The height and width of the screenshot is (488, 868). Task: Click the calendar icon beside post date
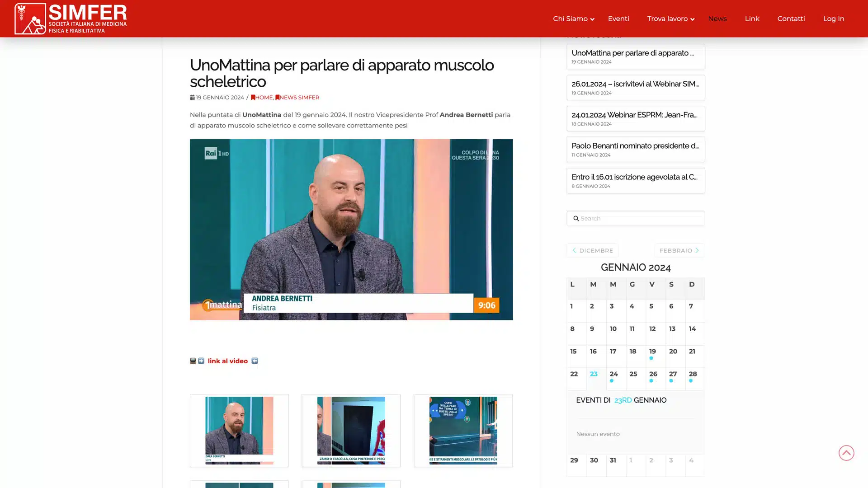pos(192,98)
